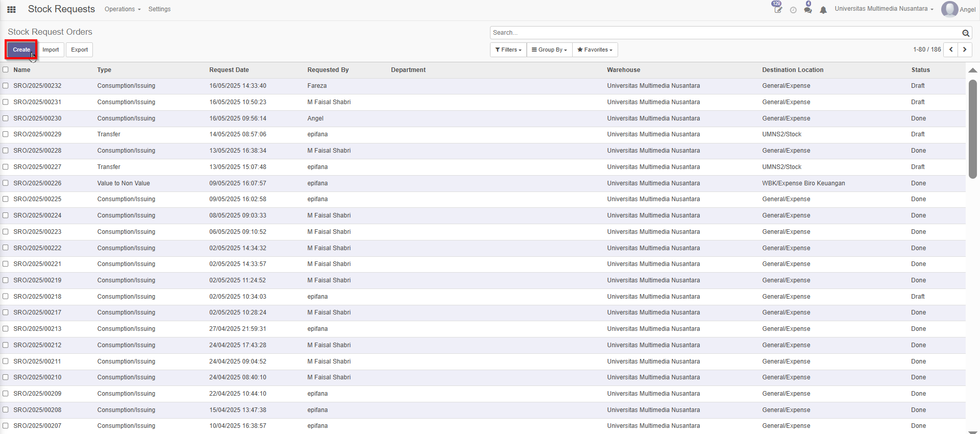Expand the Favorites dropdown
This screenshot has height=434, width=980.
click(595, 50)
